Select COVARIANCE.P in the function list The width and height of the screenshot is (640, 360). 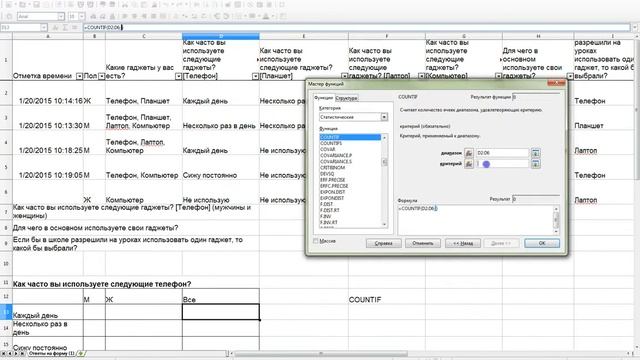[x=350, y=156]
